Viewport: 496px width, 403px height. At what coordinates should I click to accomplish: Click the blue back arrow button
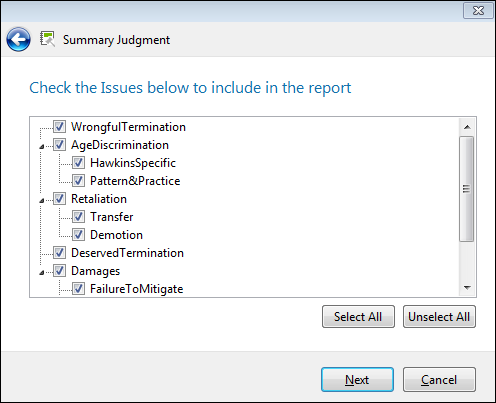(x=18, y=40)
